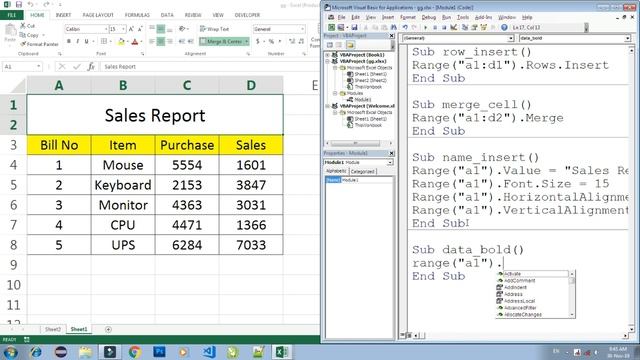Click the View Microsoft Excel icon in VBA toolbar

click(331, 27)
